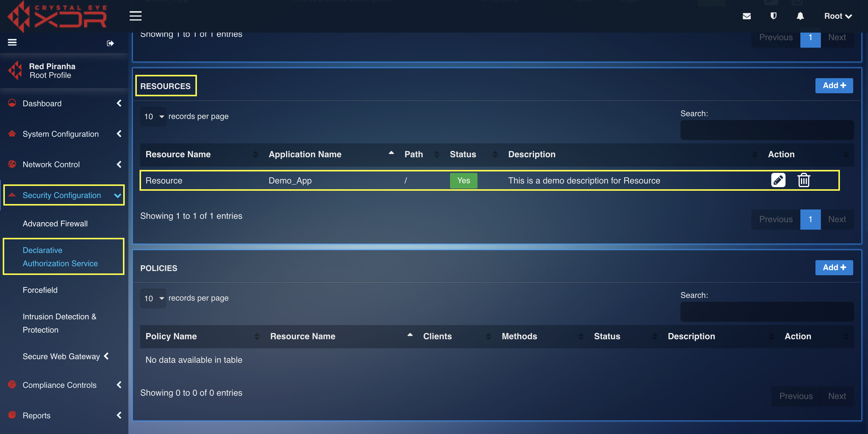Open the notifications bell
The height and width of the screenshot is (434, 868).
click(x=800, y=16)
